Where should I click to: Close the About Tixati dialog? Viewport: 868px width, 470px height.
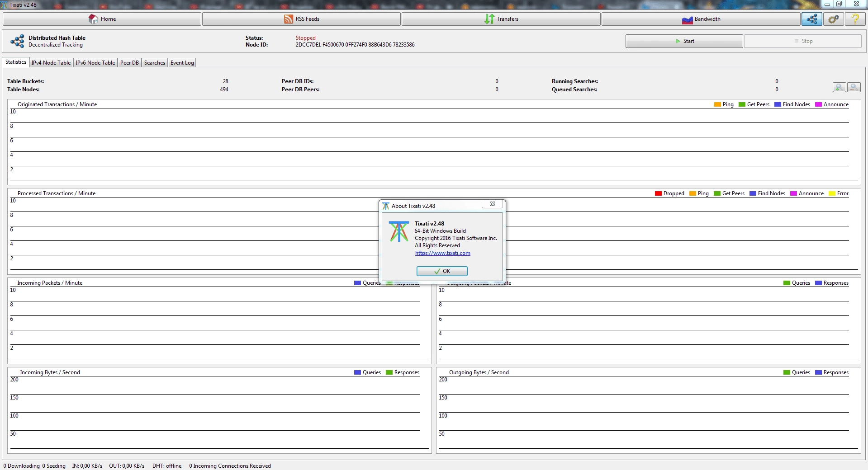[x=493, y=204]
